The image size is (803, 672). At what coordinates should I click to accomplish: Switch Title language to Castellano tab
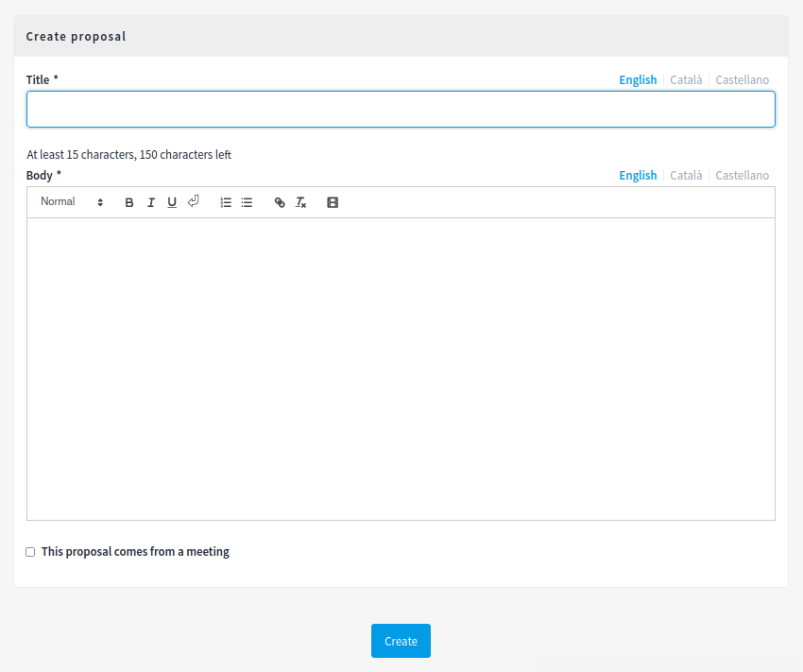[742, 80]
